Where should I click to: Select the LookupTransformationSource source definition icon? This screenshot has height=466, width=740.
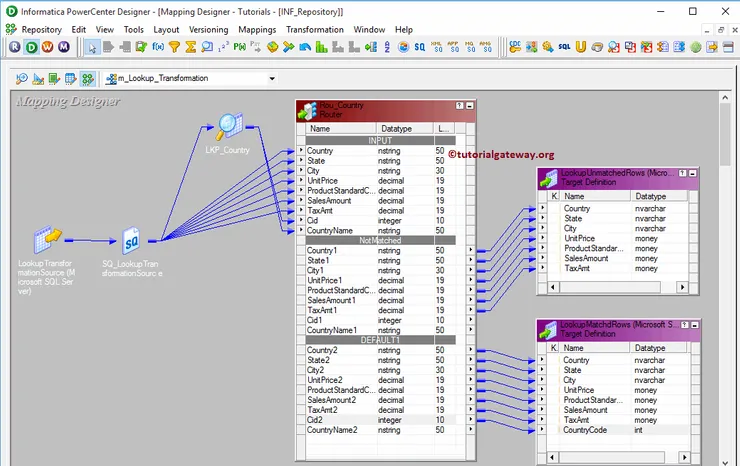pos(47,241)
